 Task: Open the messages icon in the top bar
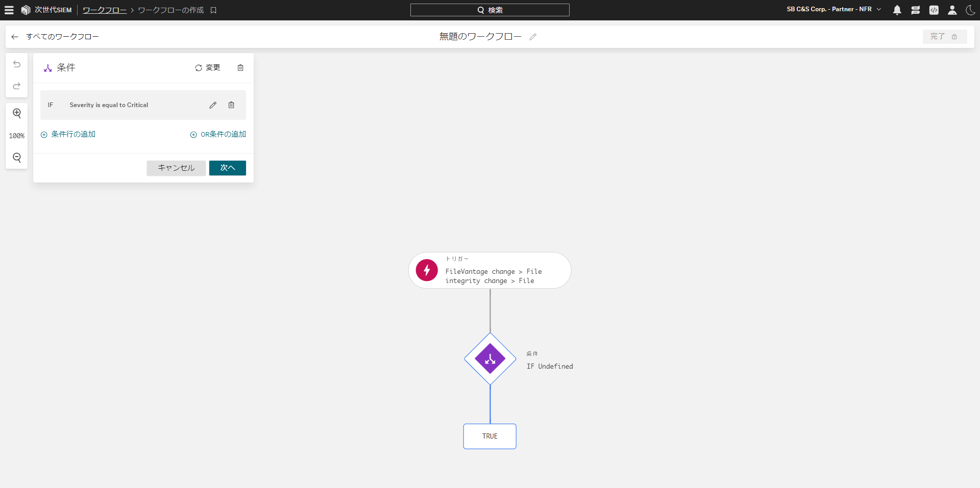[x=915, y=10]
